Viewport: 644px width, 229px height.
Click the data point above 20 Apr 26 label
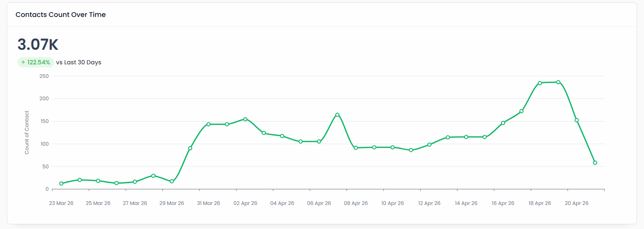pos(577,120)
